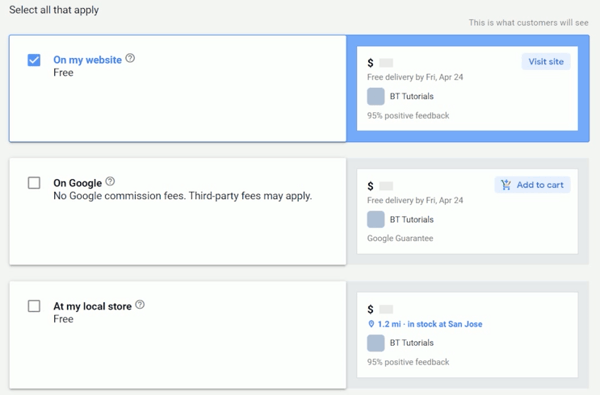
Task: Click BT Tutorials logo in website preview
Action: click(376, 96)
